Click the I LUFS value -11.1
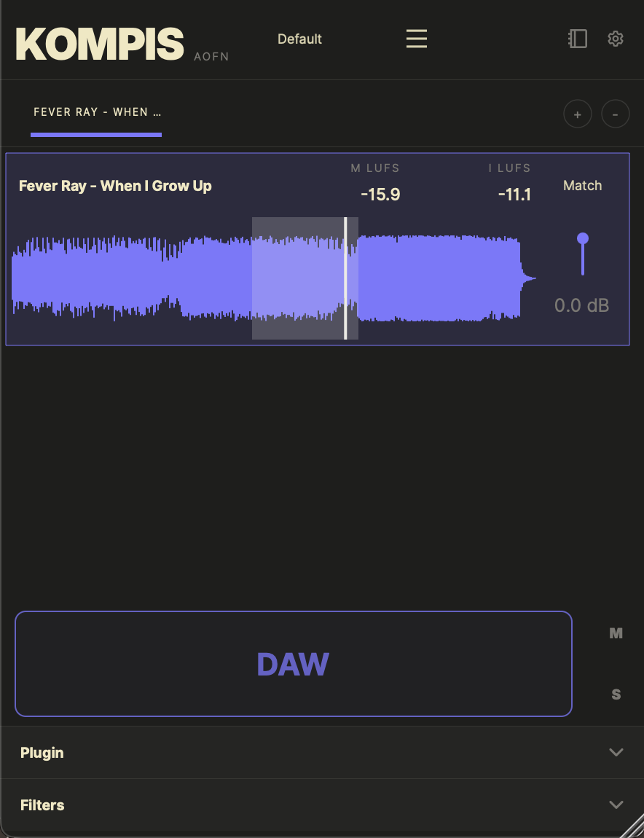This screenshot has width=644, height=838. 514,195
